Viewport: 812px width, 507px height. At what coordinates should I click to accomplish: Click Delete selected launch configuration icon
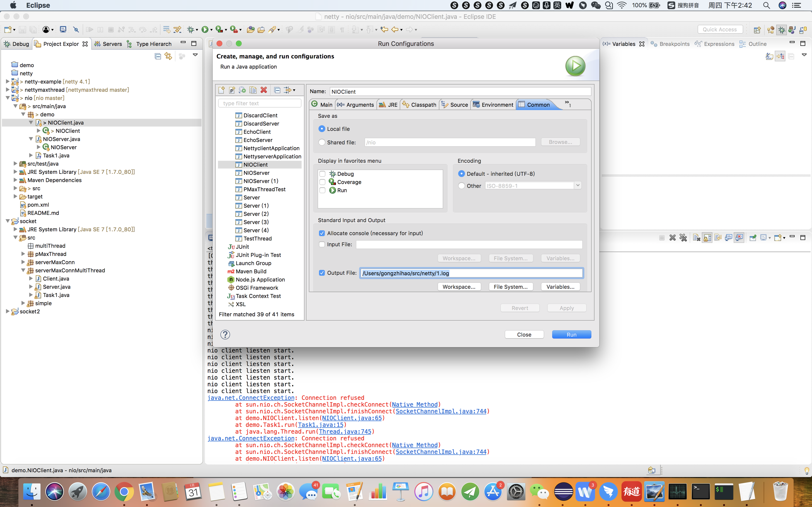(264, 90)
